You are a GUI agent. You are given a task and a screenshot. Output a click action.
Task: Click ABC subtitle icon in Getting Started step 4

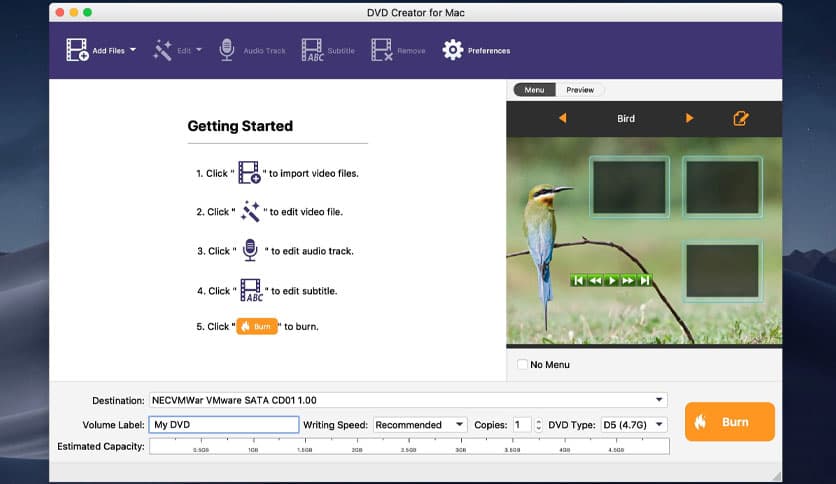pos(251,291)
